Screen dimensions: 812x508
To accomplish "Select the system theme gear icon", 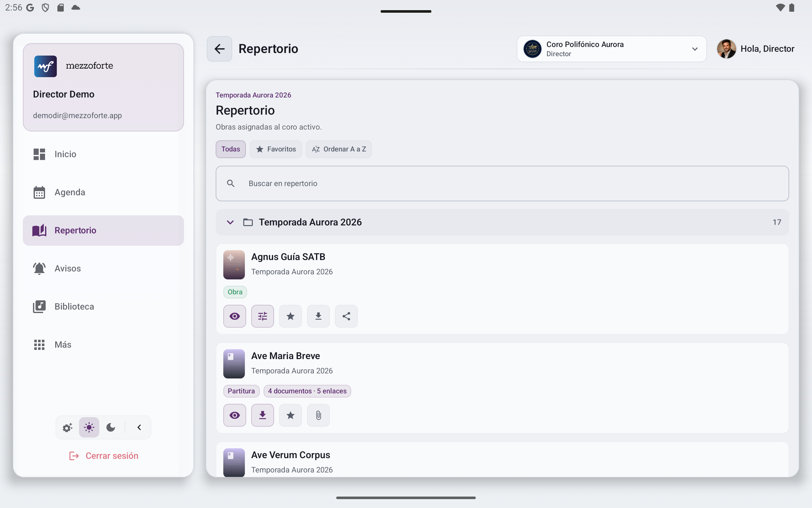I will (68, 427).
